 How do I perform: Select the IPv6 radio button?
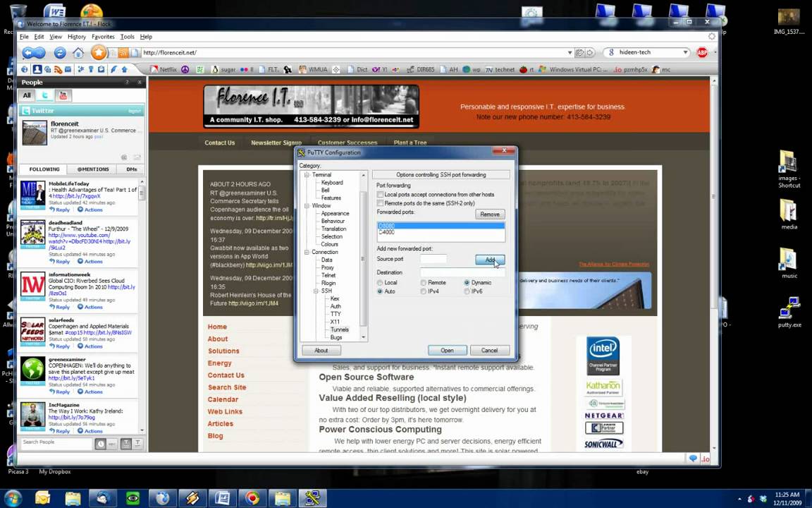[467, 291]
